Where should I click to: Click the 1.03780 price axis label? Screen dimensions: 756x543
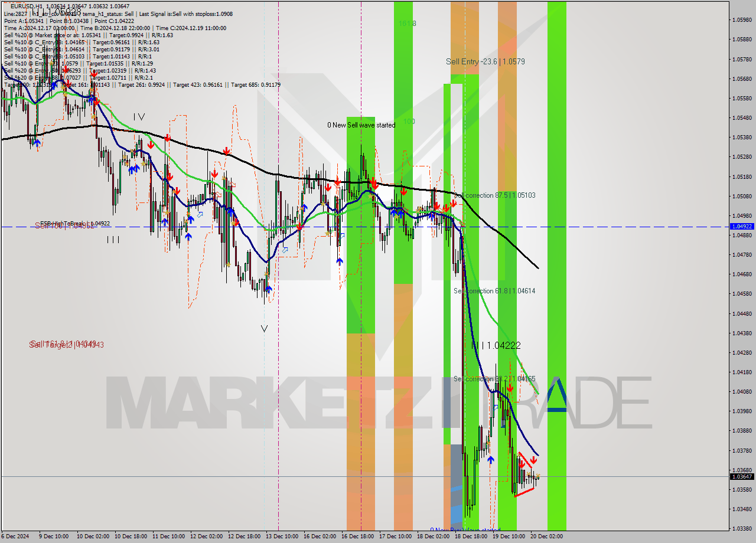click(742, 450)
